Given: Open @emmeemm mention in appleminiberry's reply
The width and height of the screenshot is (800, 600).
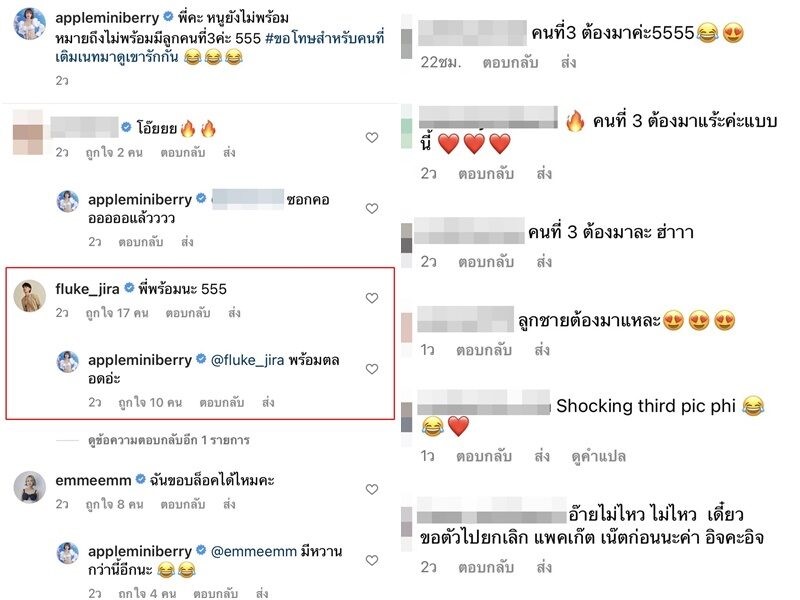Looking at the screenshot, I should 254,552.
